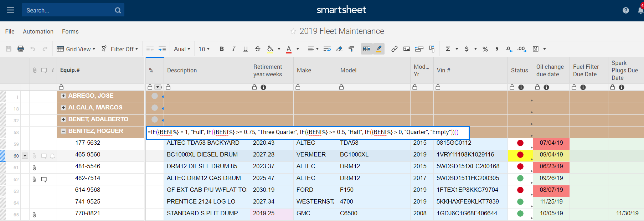644x221 pixels.
Task: Click the Undo arrow
Action: (33, 49)
